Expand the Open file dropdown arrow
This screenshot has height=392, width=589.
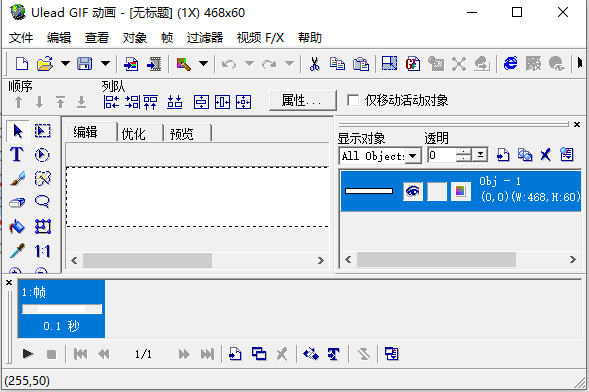pos(65,63)
